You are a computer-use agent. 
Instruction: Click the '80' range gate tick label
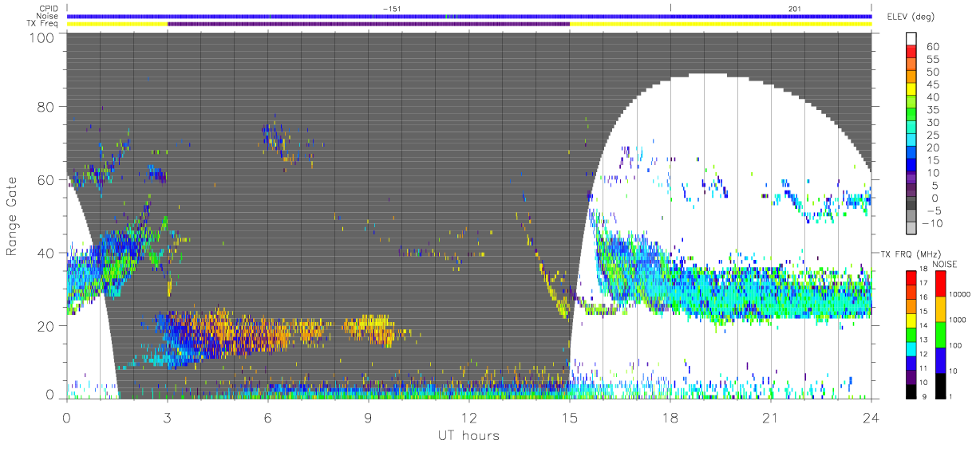pos(47,107)
